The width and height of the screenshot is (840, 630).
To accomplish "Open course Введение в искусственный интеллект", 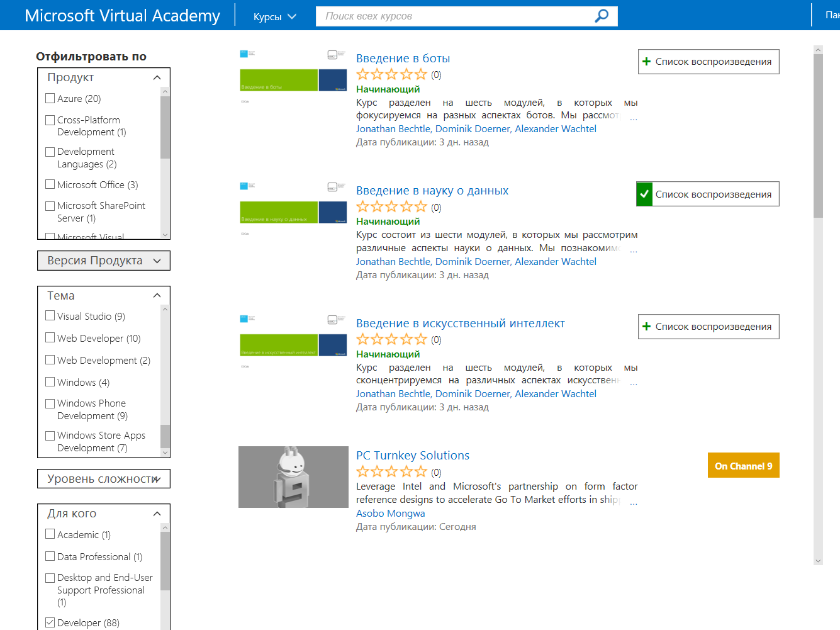I will click(x=461, y=323).
